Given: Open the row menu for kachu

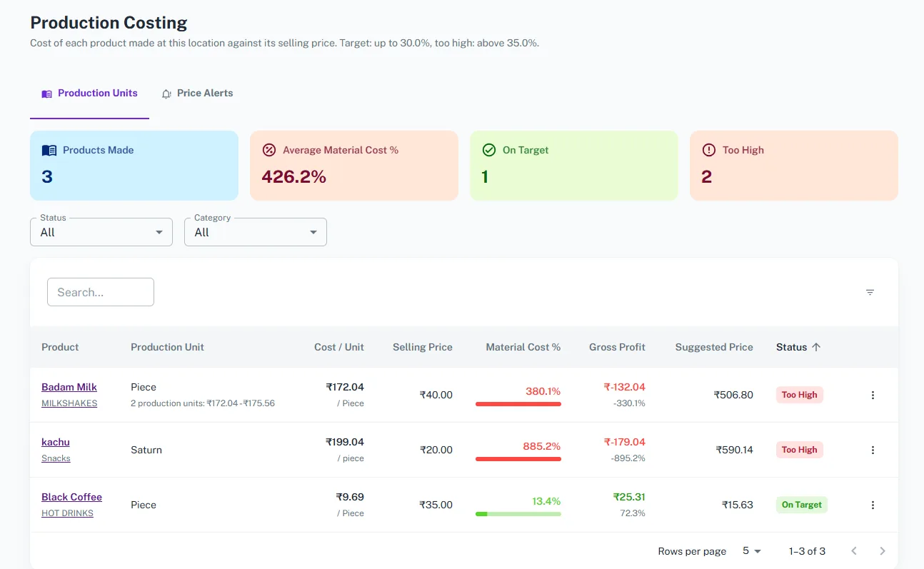Looking at the screenshot, I should (873, 450).
